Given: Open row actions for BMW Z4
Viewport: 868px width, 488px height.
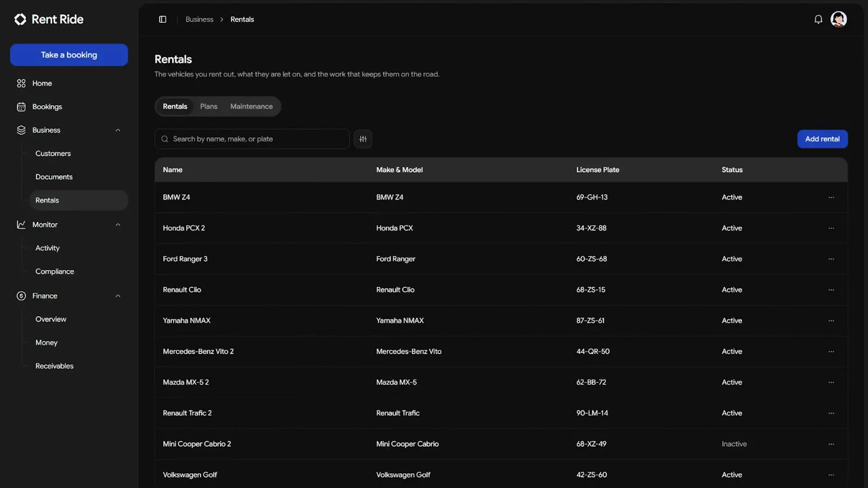Looking at the screenshot, I should [x=831, y=197].
